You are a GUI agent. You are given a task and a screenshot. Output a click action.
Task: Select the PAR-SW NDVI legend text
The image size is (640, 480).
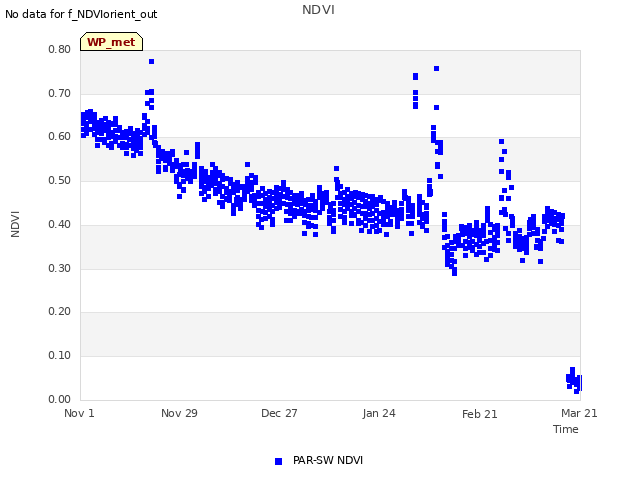tap(328, 460)
